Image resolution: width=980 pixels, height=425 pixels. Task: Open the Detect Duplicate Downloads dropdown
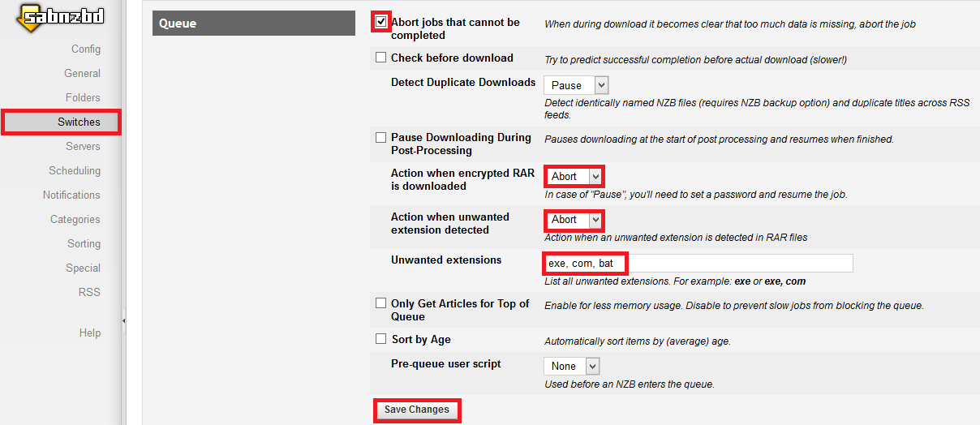click(576, 85)
